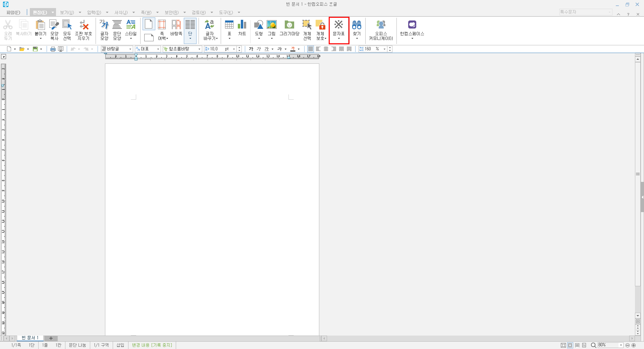Open 글자 바꾸기 change text tool
Image resolution: width=644 pixels, height=349 pixels.
coord(210,30)
